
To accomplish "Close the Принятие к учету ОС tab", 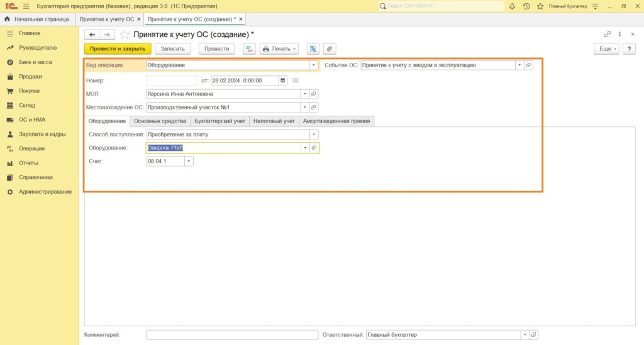I will (139, 19).
